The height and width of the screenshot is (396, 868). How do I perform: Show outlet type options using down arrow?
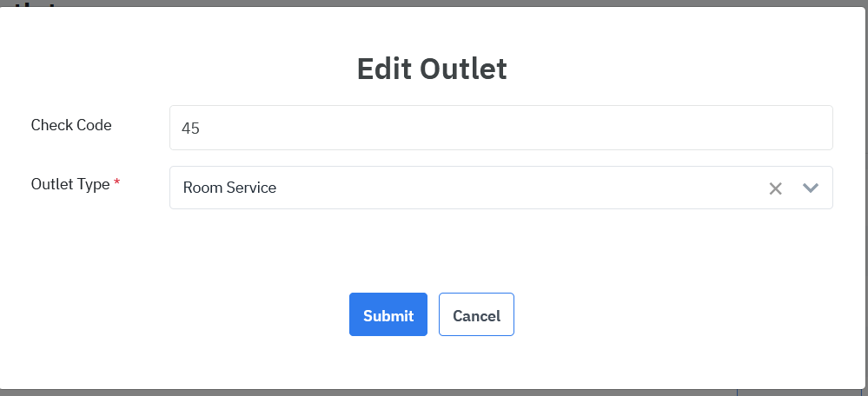click(811, 188)
